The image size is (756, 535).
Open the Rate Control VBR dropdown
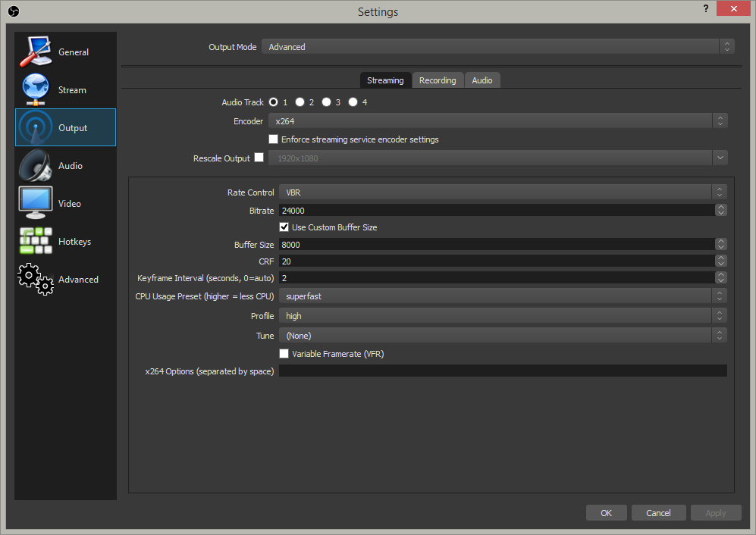(x=503, y=192)
